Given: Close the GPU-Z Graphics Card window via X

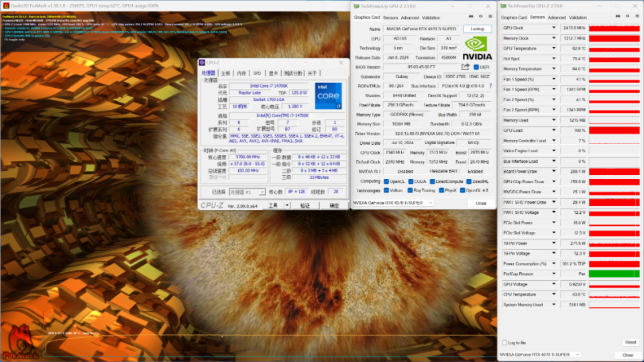Looking at the screenshot, I should point(488,6).
